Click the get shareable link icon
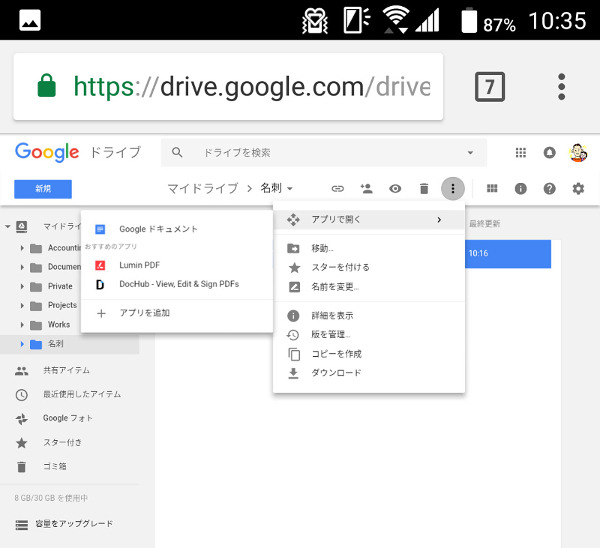This screenshot has width=600, height=548. coord(338,189)
